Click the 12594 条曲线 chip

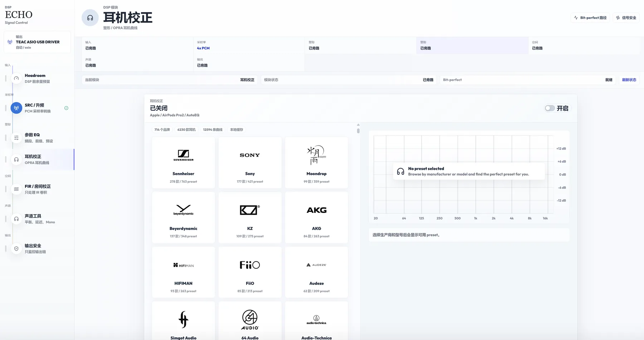pos(213,130)
